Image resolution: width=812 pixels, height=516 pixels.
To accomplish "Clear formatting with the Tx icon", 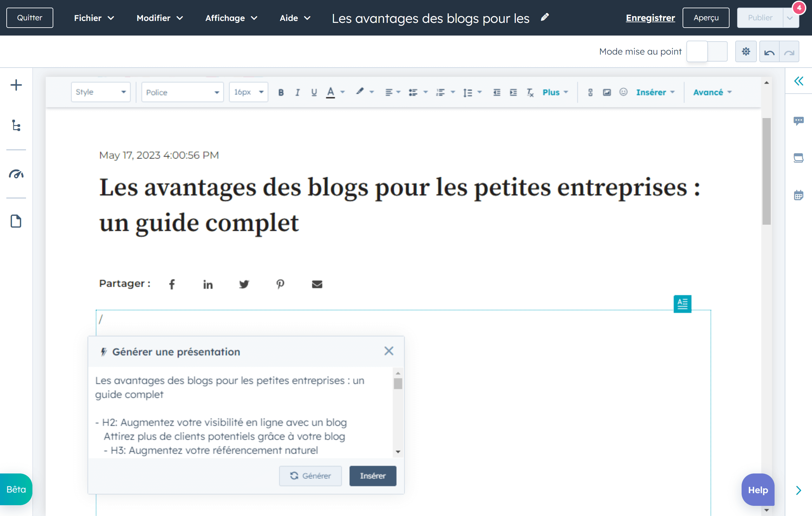I will 530,92.
